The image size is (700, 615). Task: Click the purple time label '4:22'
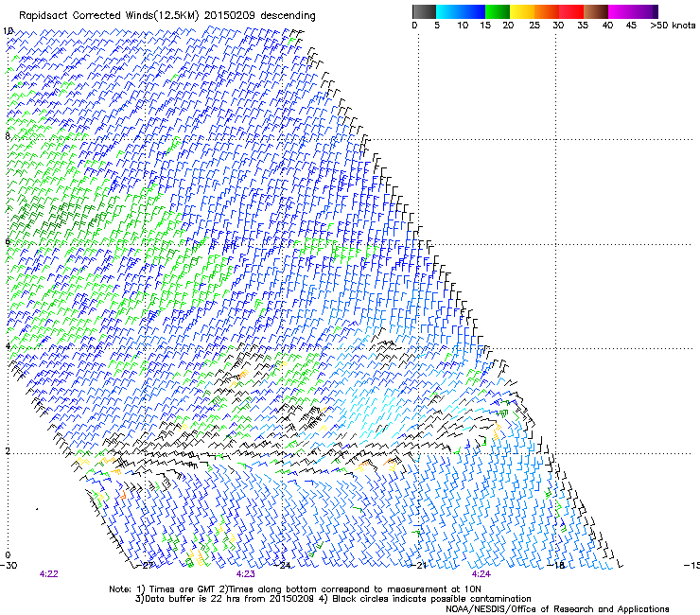[48, 574]
